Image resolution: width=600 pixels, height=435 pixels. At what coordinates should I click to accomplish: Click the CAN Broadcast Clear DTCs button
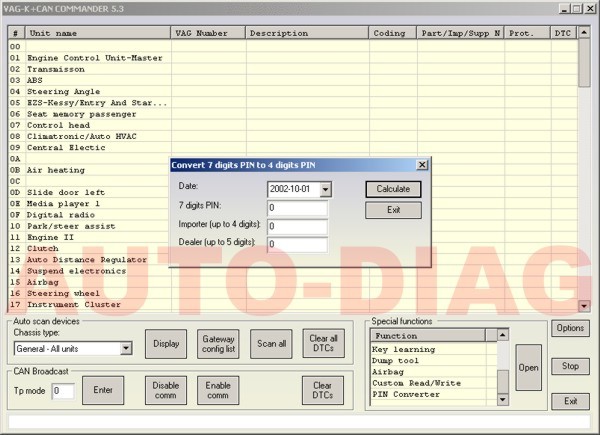coord(323,390)
